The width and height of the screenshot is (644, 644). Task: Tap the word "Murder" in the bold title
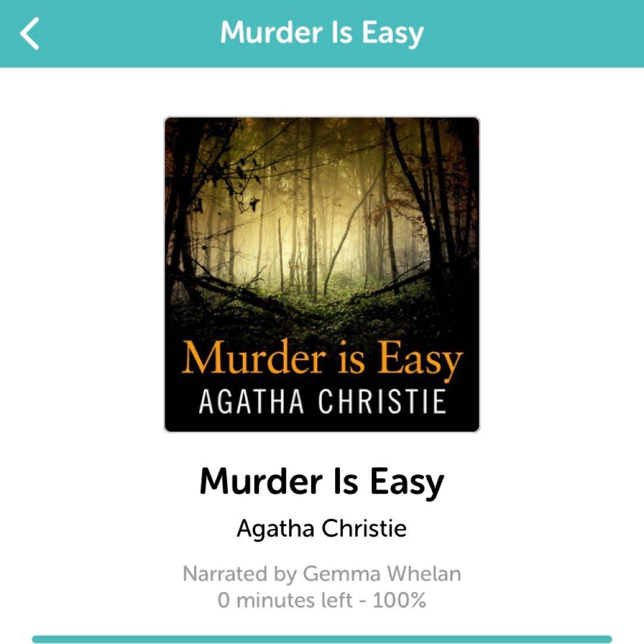click(x=261, y=481)
